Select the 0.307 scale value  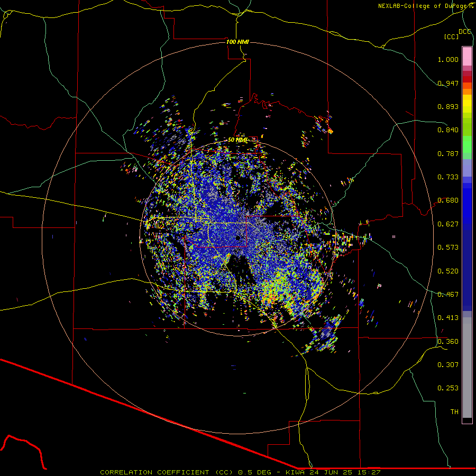click(448, 365)
